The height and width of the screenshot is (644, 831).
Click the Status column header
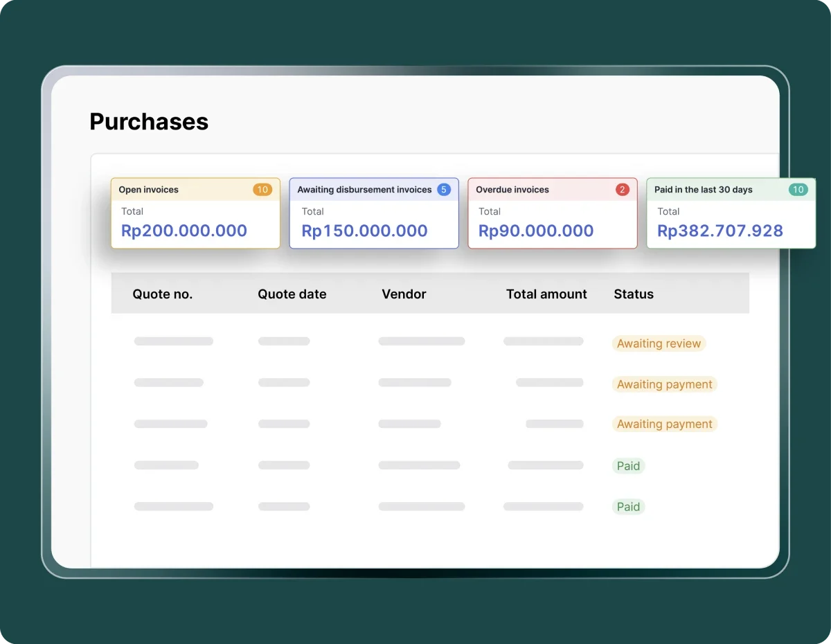tap(634, 294)
